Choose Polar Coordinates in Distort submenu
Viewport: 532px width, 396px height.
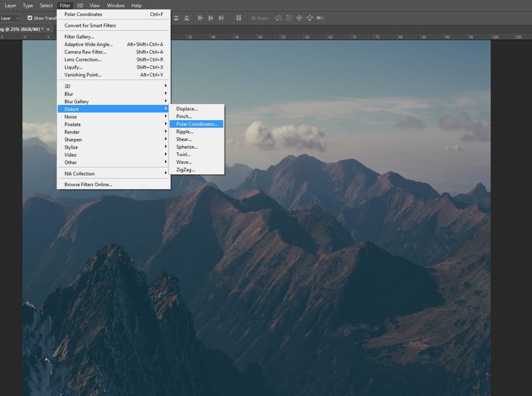(x=196, y=124)
